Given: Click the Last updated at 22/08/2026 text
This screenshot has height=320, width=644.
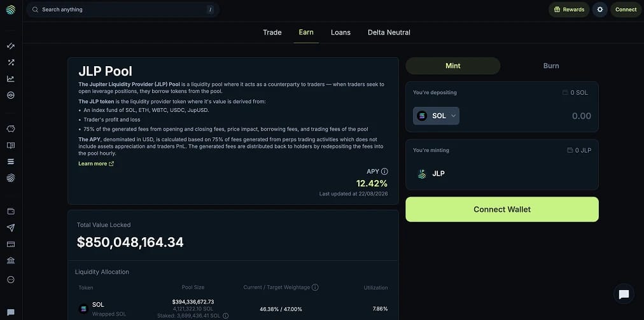Looking at the screenshot, I should point(354,193).
